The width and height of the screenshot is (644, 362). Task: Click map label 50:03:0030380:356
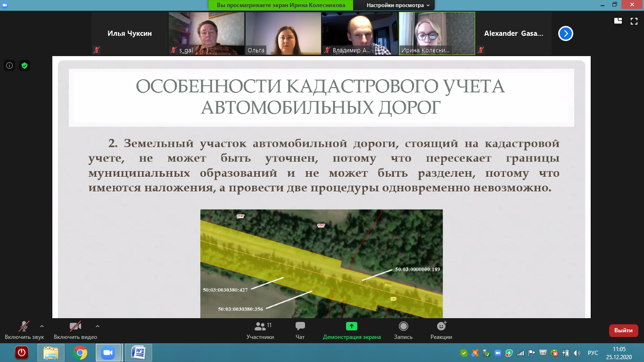(240, 309)
